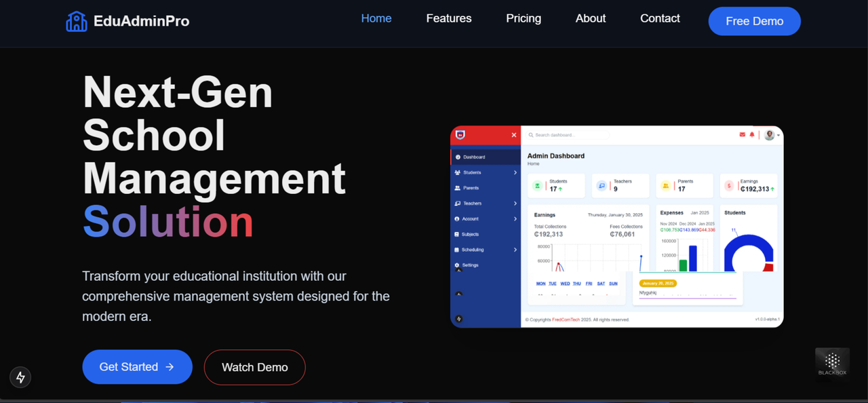
Task: Click the SUN day label in the calendar
Action: (x=613, y=284)
